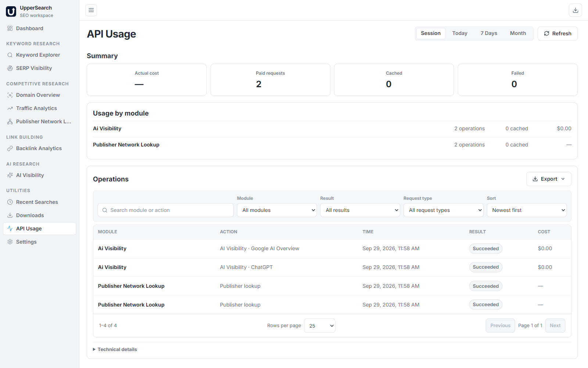The image size is (588, 368).
Task: Click the SERP Visibility target icon
Action: tap(10, 68)
